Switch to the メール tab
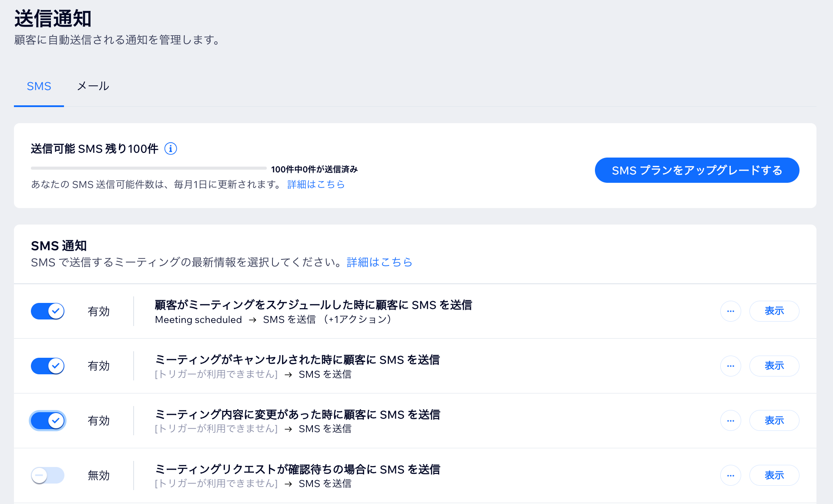This screenshot has width=833, height=504. [93, 86]
